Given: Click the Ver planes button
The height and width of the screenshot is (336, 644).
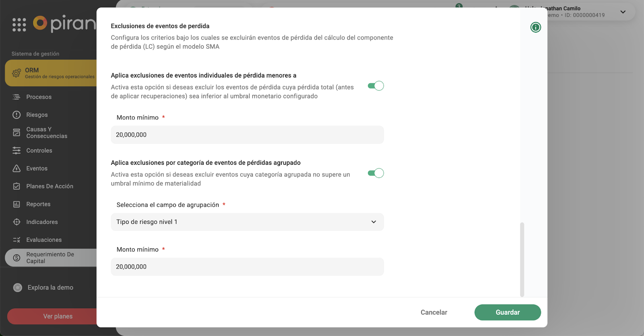Looking at the screenshot, I should [x=58, y=316].
